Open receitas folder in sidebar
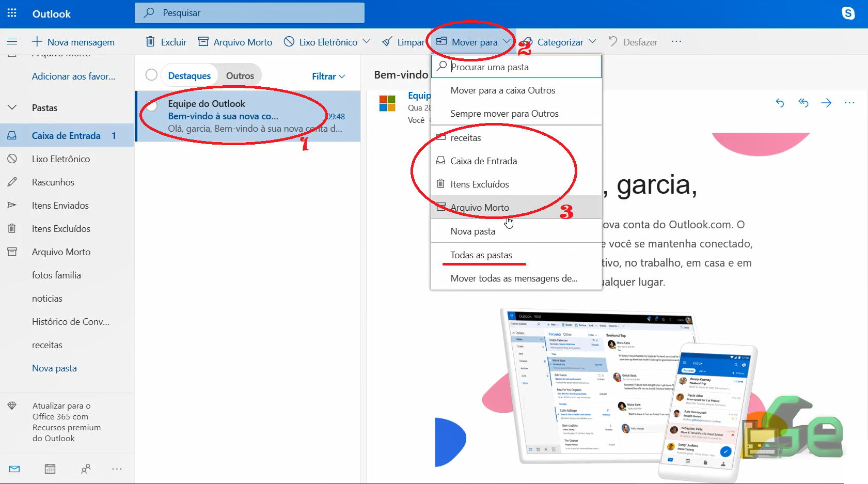The height and width of the screenshot is (484, 868). pos(67,345)
